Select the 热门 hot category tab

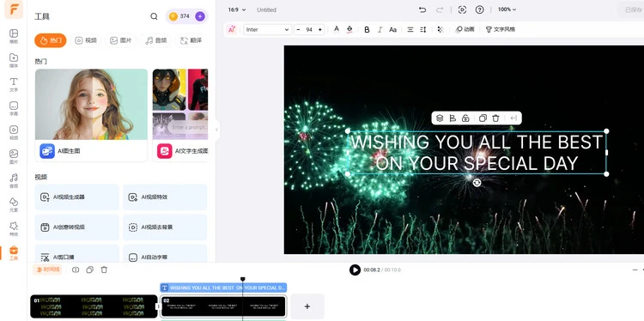51,40
